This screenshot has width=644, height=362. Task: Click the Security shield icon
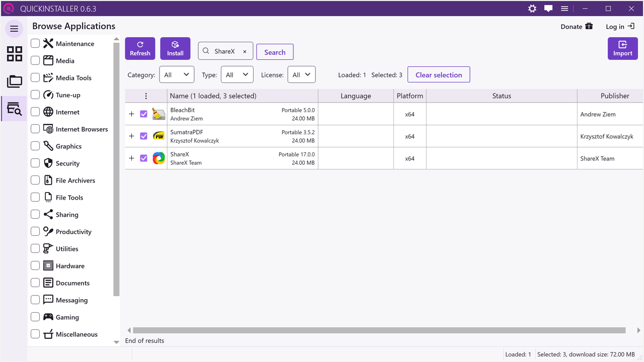point(48,163)
